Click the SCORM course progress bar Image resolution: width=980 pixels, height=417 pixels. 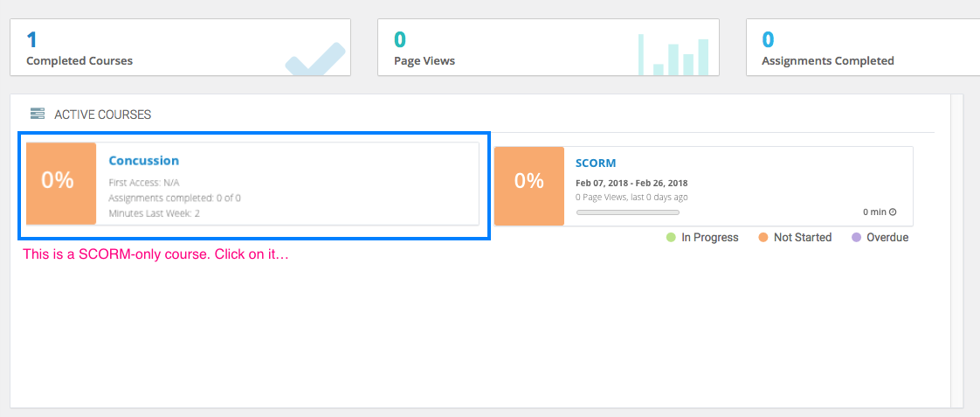[x=627, y=212]
